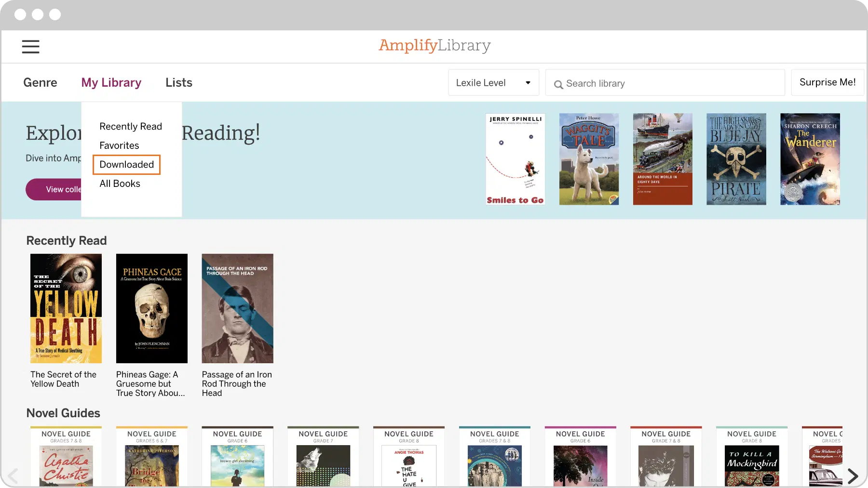Open Bridge to Terabithia novel guide
This screenshot has height=488, width=868.
tap(152, 456)
